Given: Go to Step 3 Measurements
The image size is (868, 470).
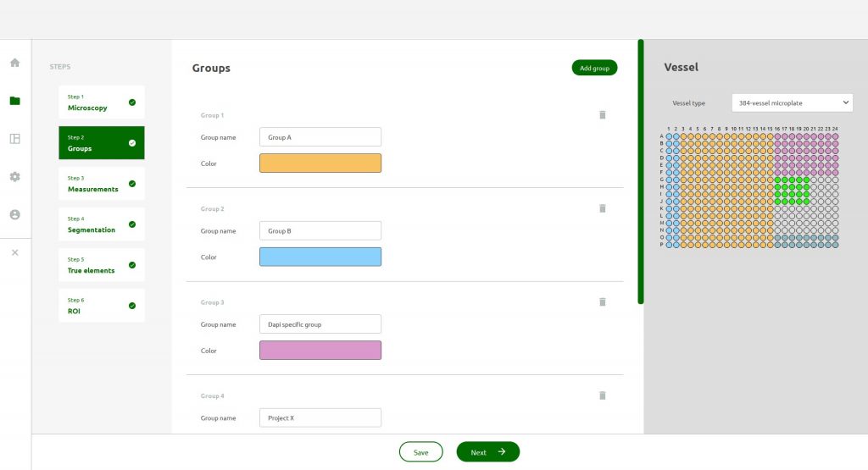Looking at the screenshot, I should pos(101,184).
